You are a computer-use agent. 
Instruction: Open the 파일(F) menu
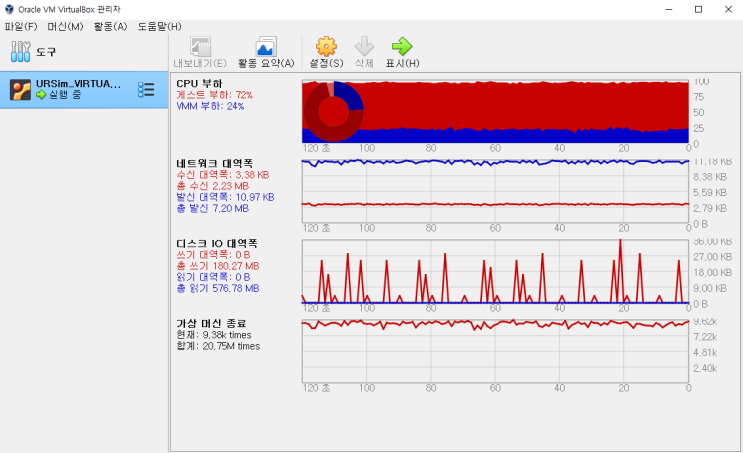(21, 27)
